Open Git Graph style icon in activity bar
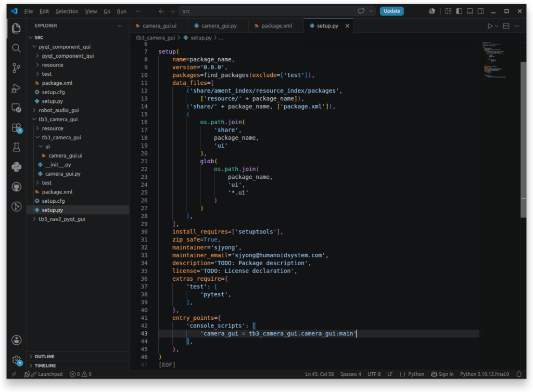The image size is (533, 392). (x=16, y=206)
